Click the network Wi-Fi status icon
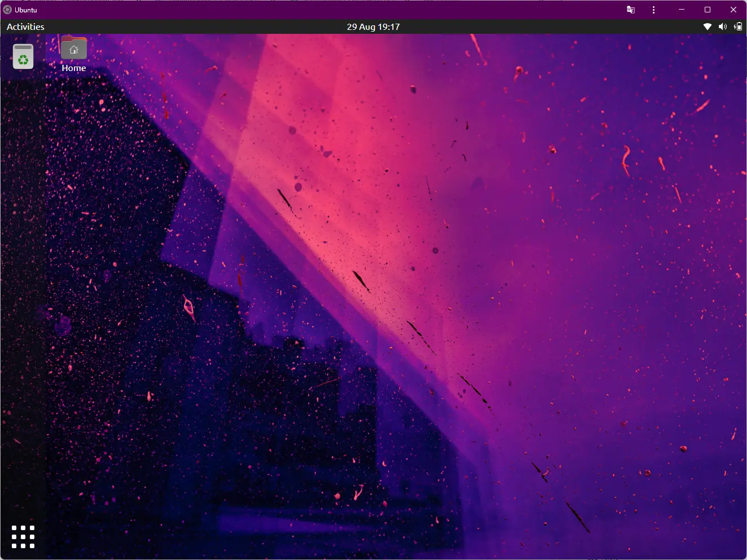 click(x=708, y=27)
